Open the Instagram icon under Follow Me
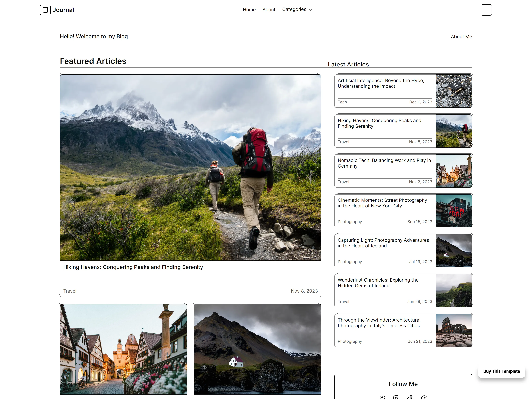532x399 pixels. [396, 397]
